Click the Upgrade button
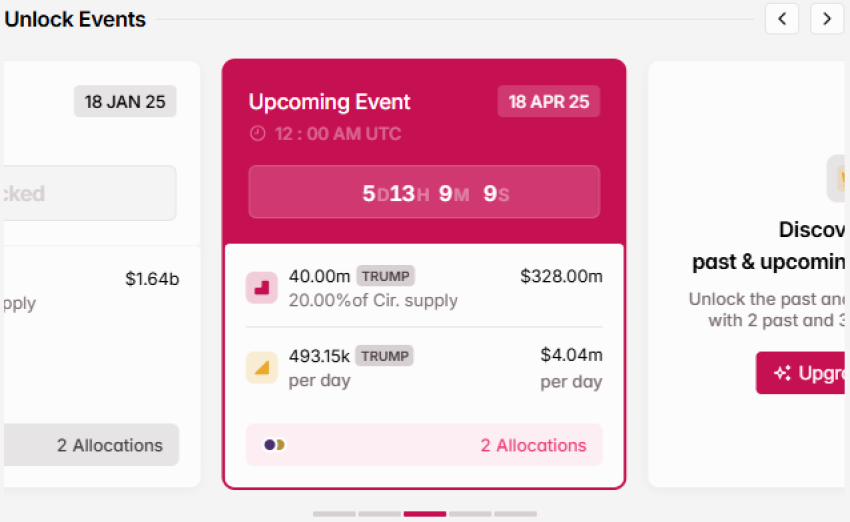The height and width of the screenshot is (522, 850). 801,373
